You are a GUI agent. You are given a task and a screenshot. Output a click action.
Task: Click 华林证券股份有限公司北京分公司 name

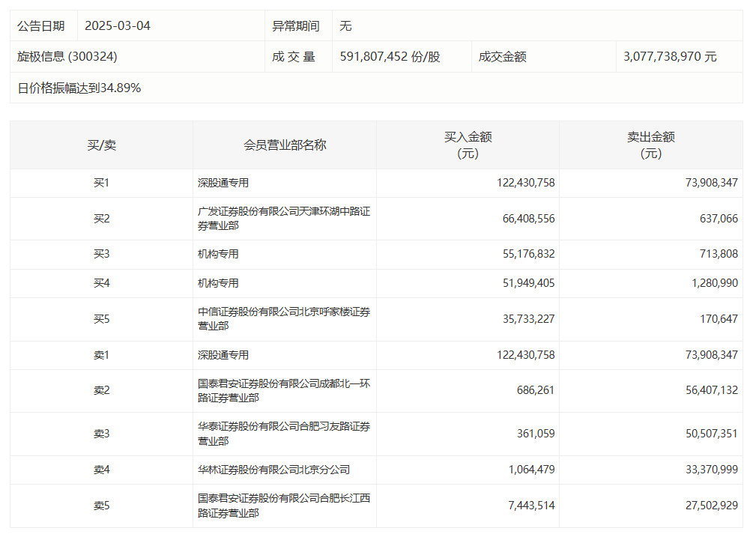[274, 470]
